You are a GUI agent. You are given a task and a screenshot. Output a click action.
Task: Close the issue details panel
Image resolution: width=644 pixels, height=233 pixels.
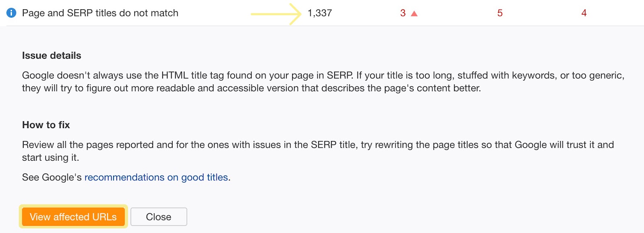click(x=159, y=217)
